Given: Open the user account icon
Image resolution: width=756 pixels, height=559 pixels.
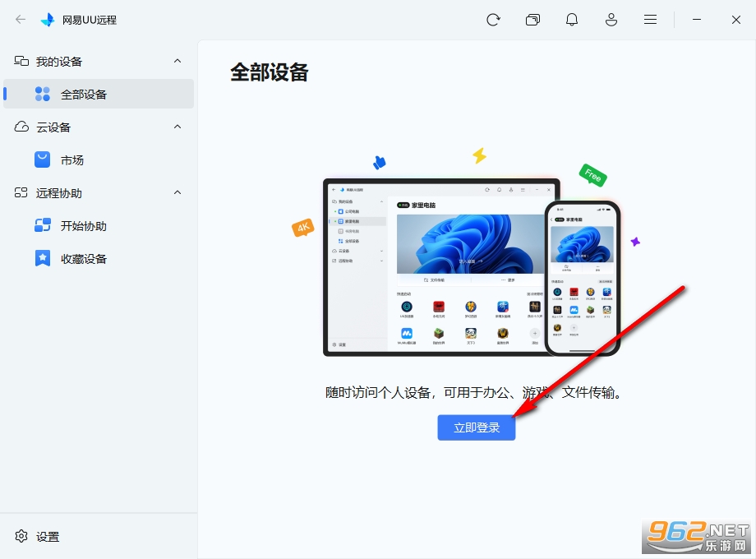Looking at the screenshot, I should tap(611, 20).
